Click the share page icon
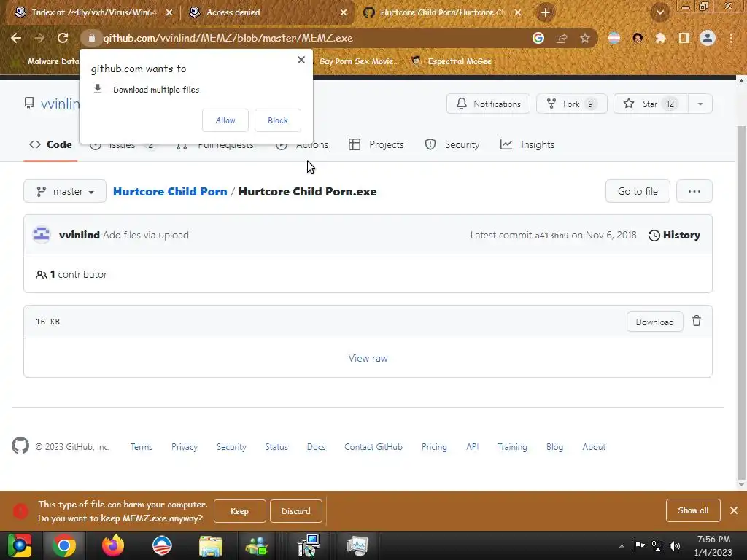This screenshot has width=747, height=560. [x=562, y=38]
